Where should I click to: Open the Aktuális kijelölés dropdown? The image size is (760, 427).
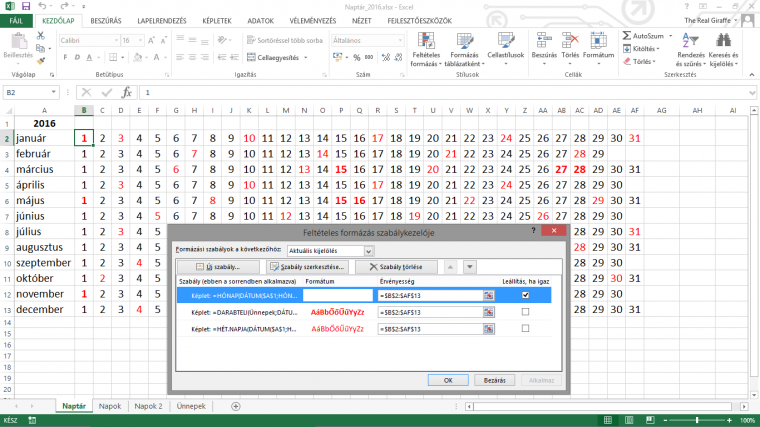click(368, 251)
